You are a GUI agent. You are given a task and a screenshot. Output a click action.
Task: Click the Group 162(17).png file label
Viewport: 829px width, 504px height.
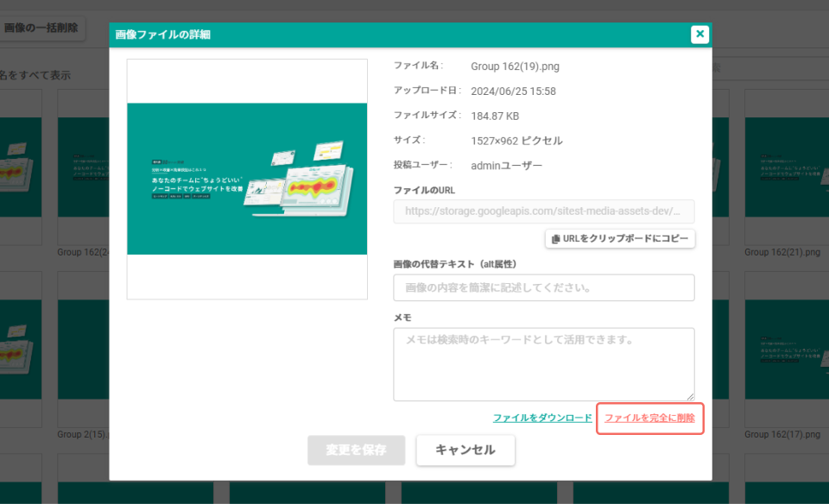click(x=782, y=435)
